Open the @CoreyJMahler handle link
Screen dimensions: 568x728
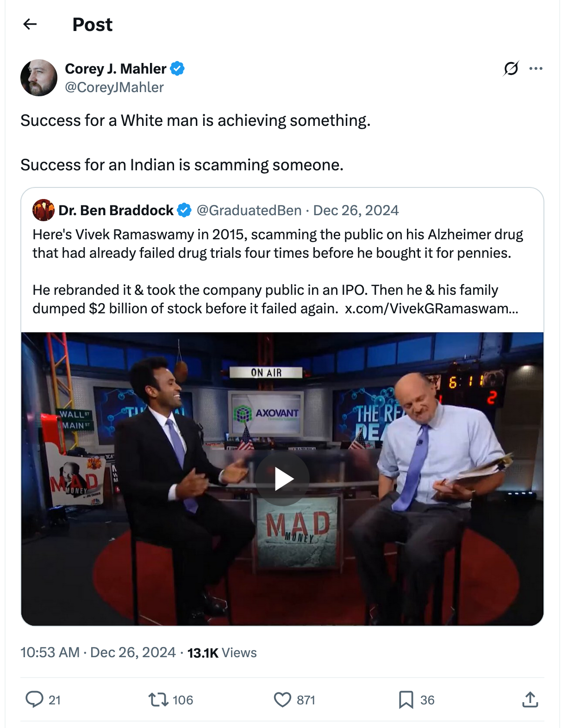pyautogui.click(x=114, y=87)
